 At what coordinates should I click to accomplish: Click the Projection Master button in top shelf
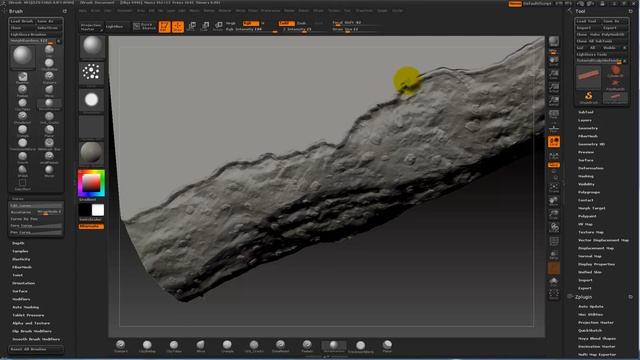pos(91,27)
